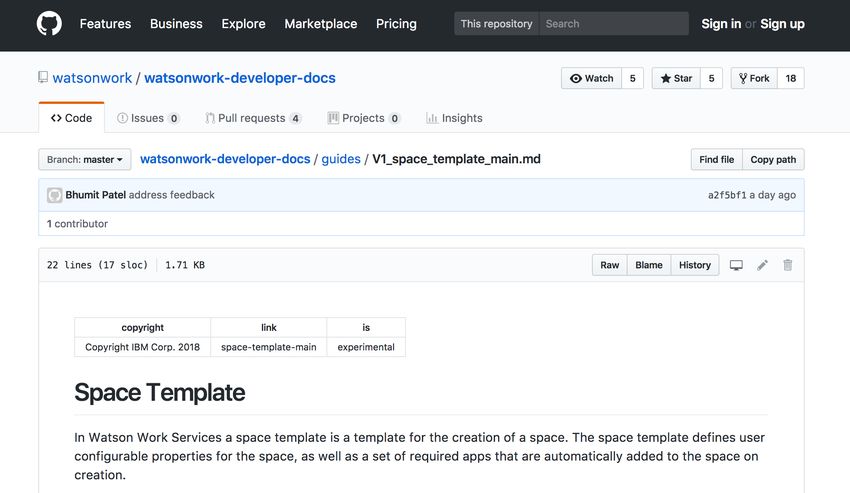Open the Features menu item
This screenshot has height=493, width=850.
click(x=105, y=24)
